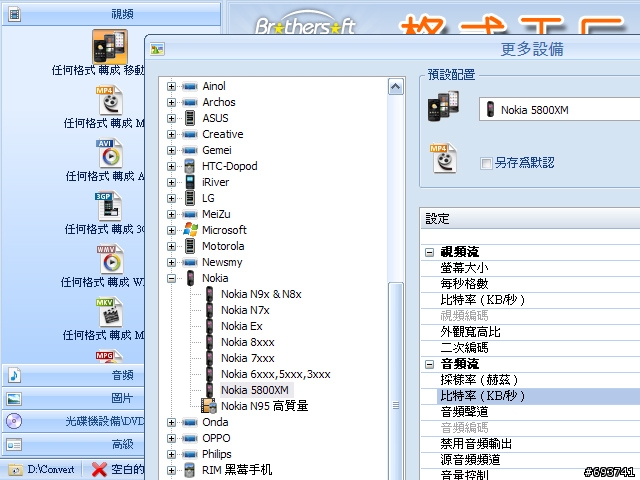The width and height of the screenshot is (640, 480).
Task: Expand the MeiZu tree node
Action: coord(171,214)
